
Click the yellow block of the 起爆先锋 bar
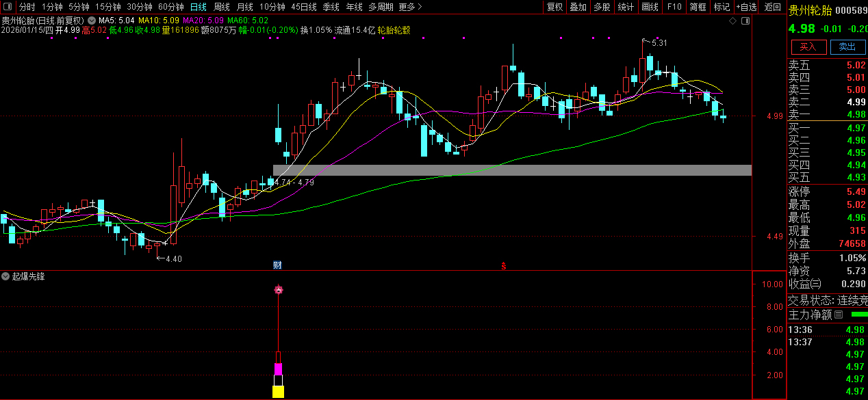click(x=278, y=392)
